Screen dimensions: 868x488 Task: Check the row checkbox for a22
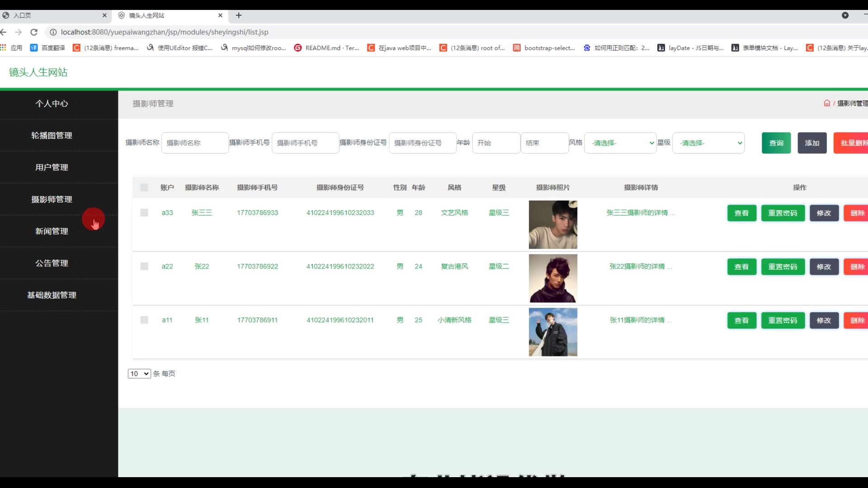[144, 267]
